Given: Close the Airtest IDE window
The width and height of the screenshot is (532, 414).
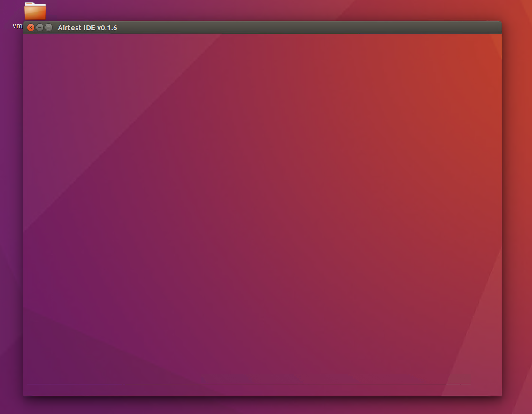Looking at the screenshot, I should (x=30, y=28).
